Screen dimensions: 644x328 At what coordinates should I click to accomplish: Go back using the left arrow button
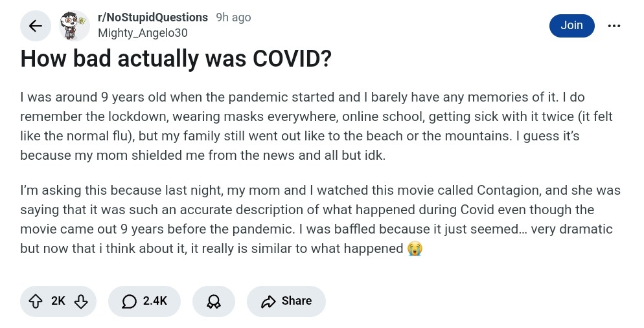click(x=36, y=26)
